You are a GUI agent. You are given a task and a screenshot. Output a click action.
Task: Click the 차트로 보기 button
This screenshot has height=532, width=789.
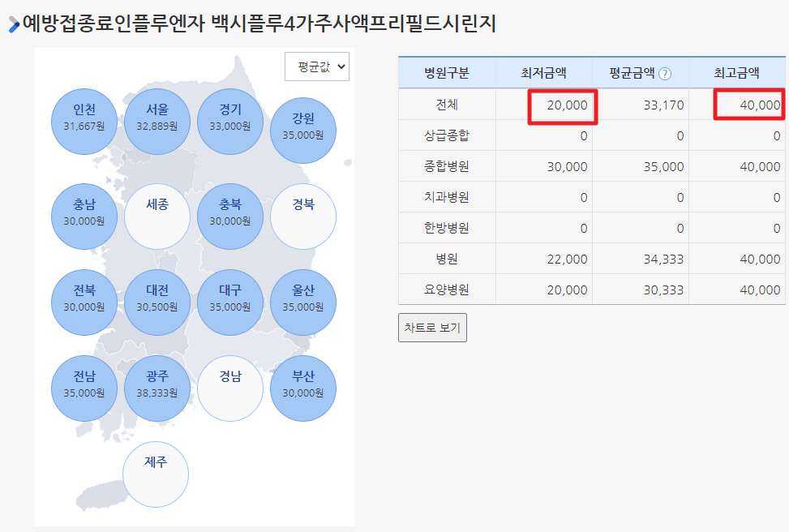tap(433, 328)
